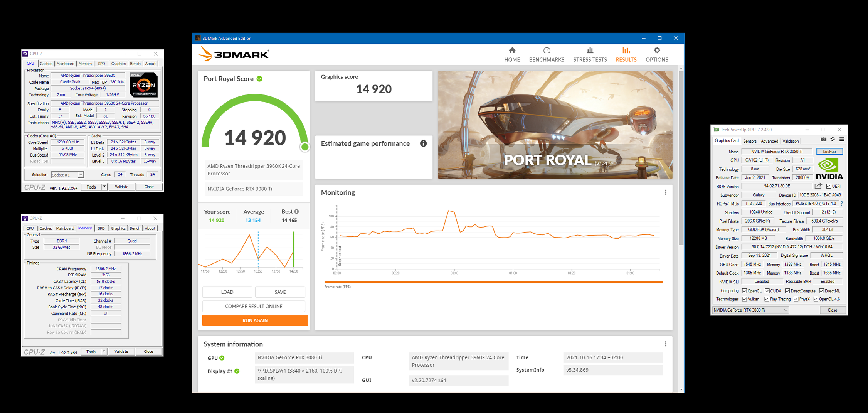The width and height of the screenshot is (868, 413).
Task: Click the Graphics score value 14 920
Action: [x=374, y=89]
